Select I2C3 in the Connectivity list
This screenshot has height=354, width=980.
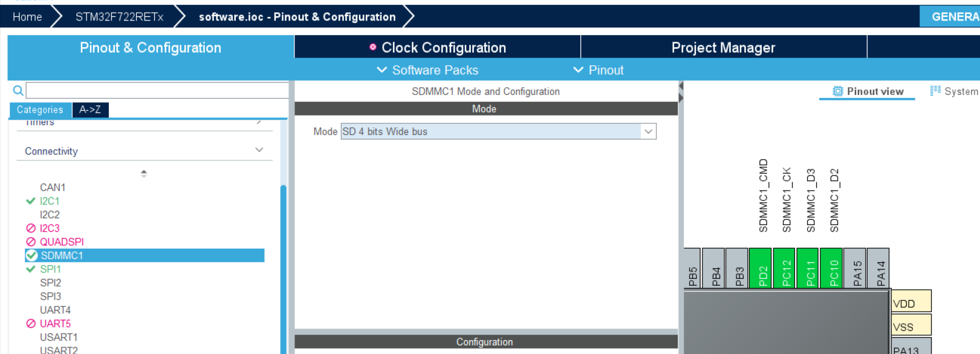pyautogui.click(x=50, y=228)
